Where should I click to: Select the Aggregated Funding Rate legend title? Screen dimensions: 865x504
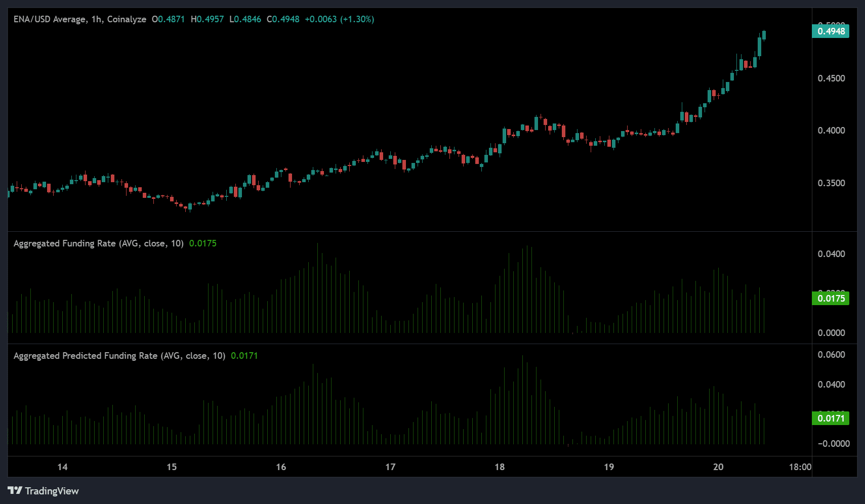(x=98, y=243)
